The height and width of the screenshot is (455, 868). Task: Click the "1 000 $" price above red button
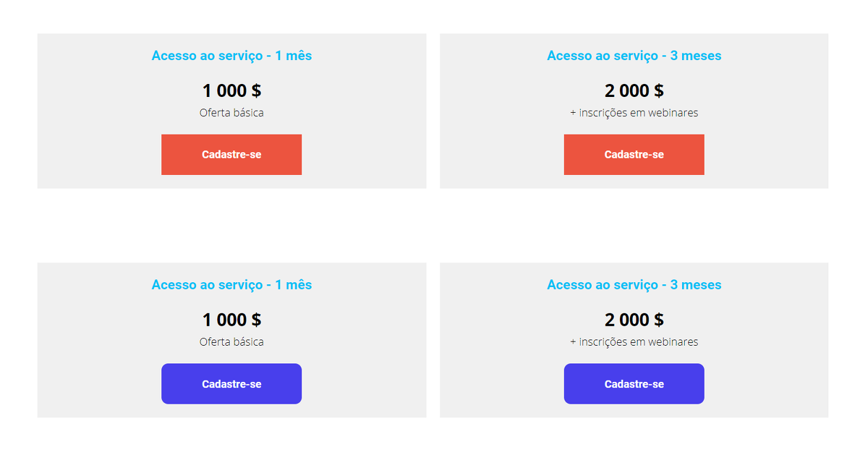pos(231,91)
